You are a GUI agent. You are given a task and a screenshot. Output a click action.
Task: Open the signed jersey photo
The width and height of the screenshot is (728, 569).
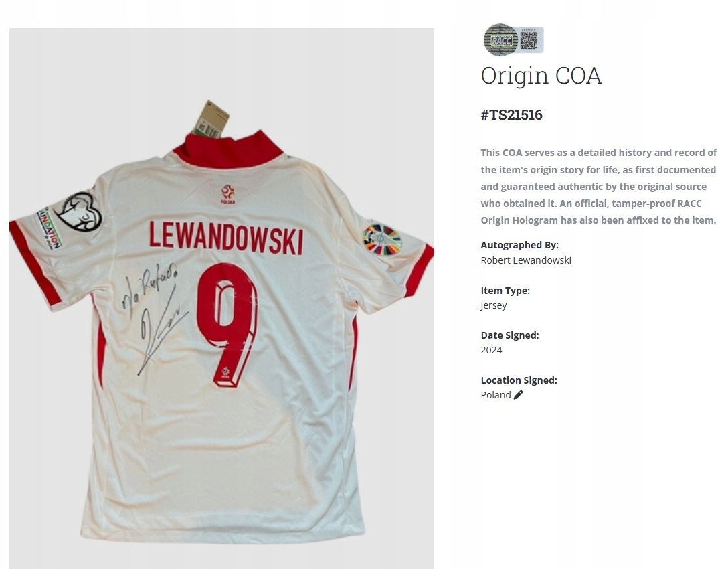(x=221, y=298)
